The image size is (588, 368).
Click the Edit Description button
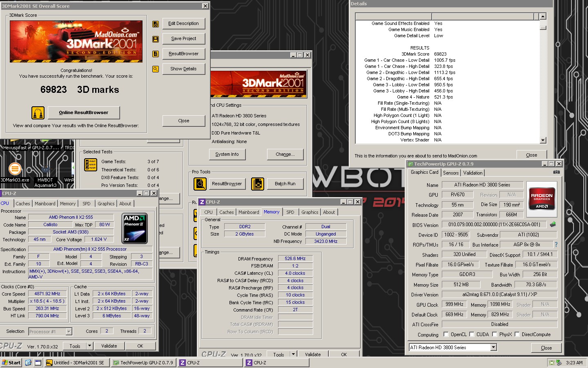184,24
